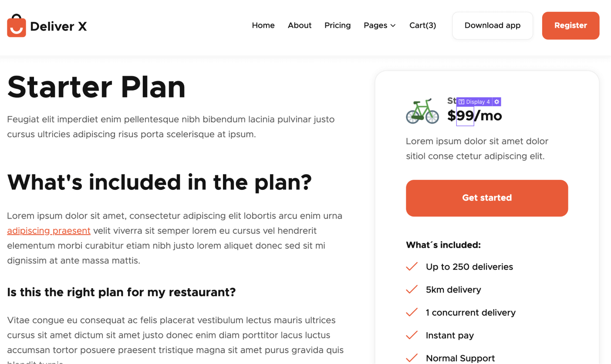Open the About page from the navbar
The image size is (611, 364).
point(300,25)
